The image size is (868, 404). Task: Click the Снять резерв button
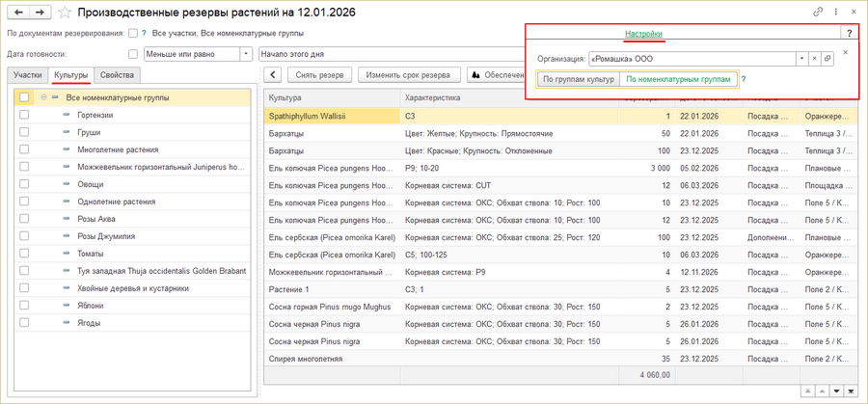[320, 74]
